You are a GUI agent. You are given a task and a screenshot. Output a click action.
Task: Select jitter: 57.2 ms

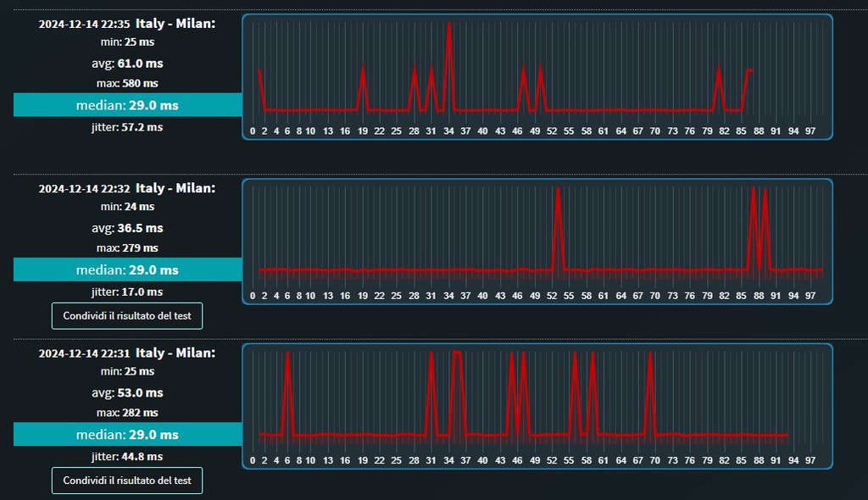[127, 127]
